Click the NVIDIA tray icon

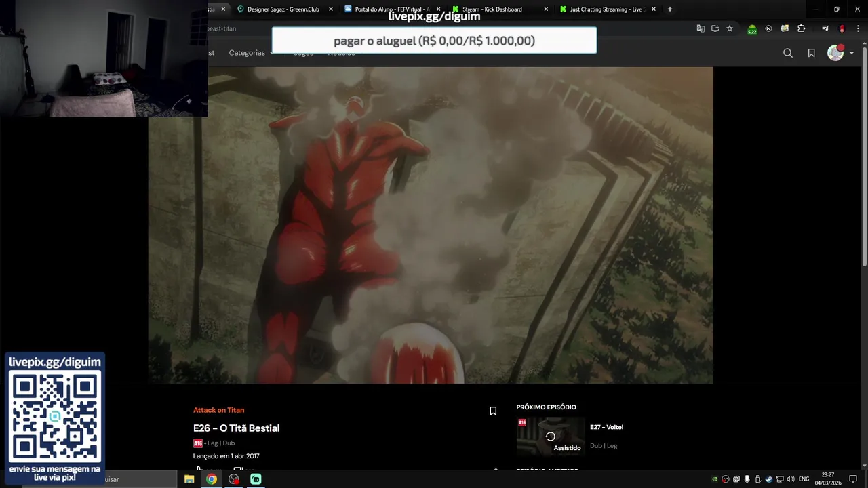pyautogui.click(x=714, y=479)
